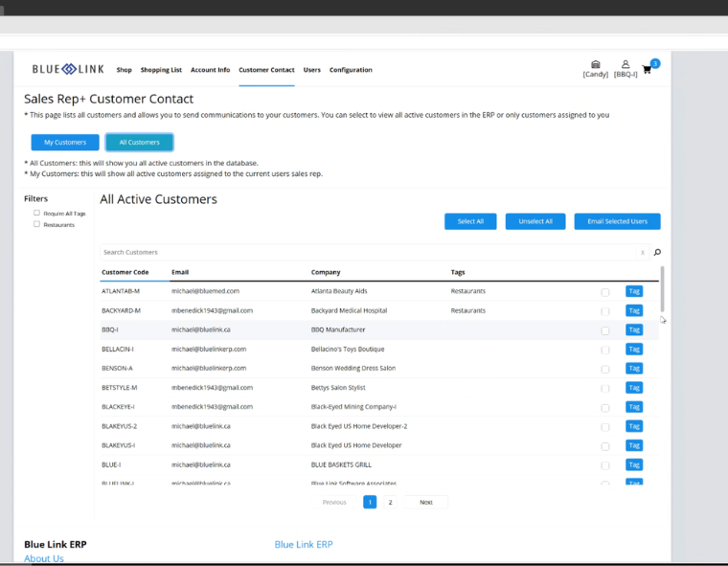Go to page 2
Image resolution: width=728 pixels, height=566 pixels.
click(x=390, y=502)
